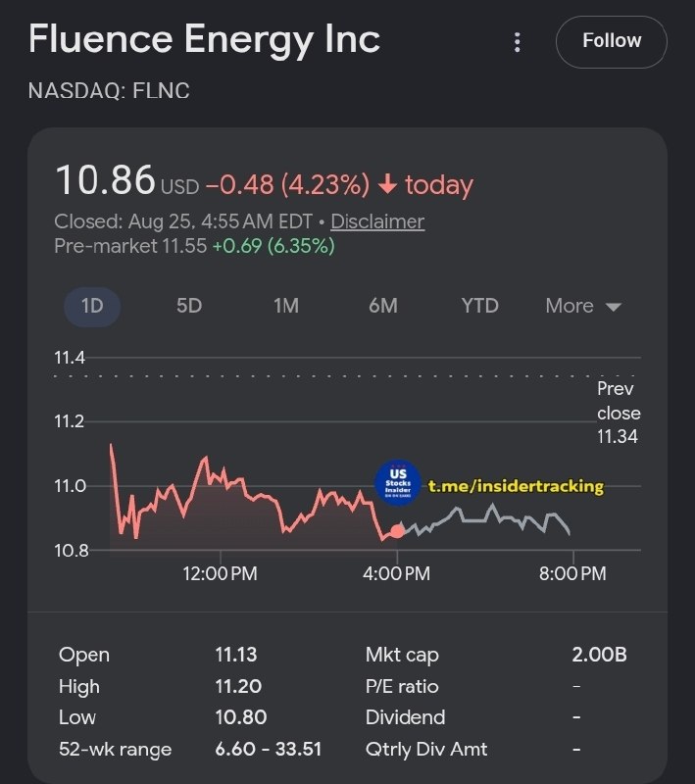Screen dimensions: 695x784
Task: Switch to the 6M chart range
Action: [x=383, y=306]
